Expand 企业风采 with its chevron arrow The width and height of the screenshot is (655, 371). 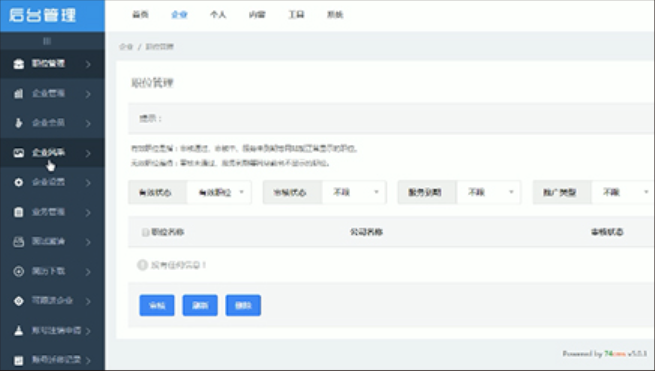(x=88, y=153)
